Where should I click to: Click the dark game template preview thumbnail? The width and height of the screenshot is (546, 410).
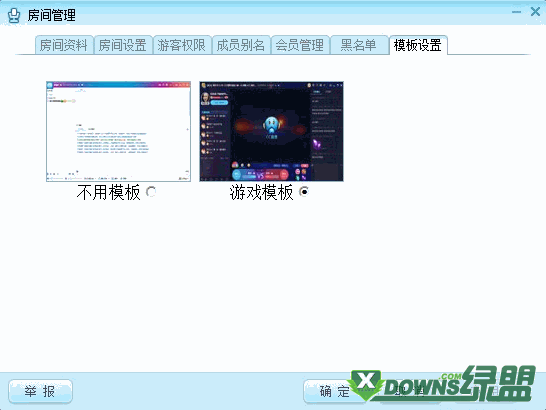click(271, 131)
